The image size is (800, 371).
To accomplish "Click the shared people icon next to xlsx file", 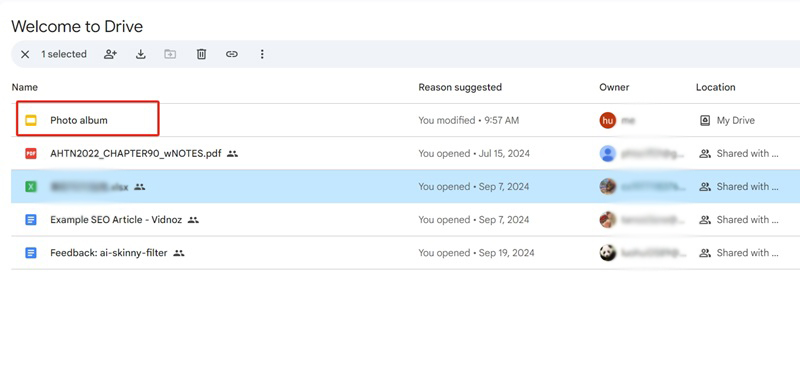I will (140, 187).
